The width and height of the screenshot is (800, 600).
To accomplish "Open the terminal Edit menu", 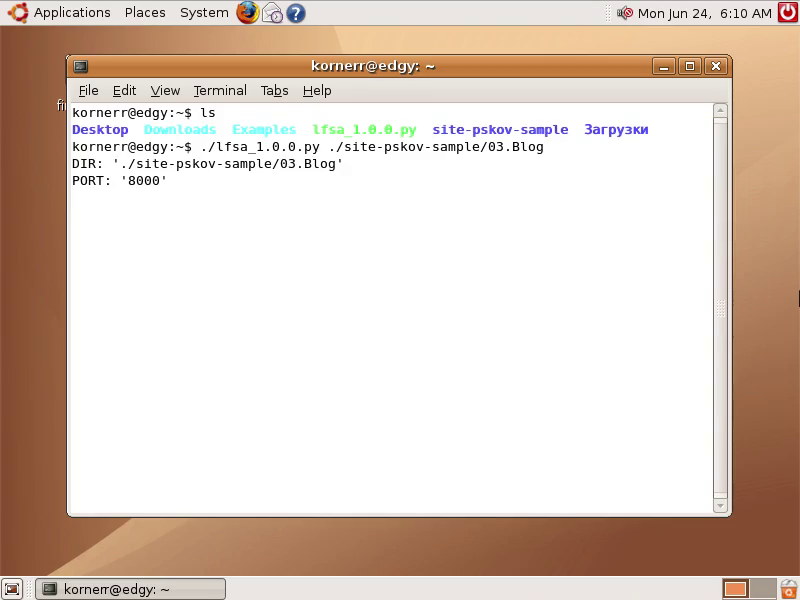I will click(124, 90).
